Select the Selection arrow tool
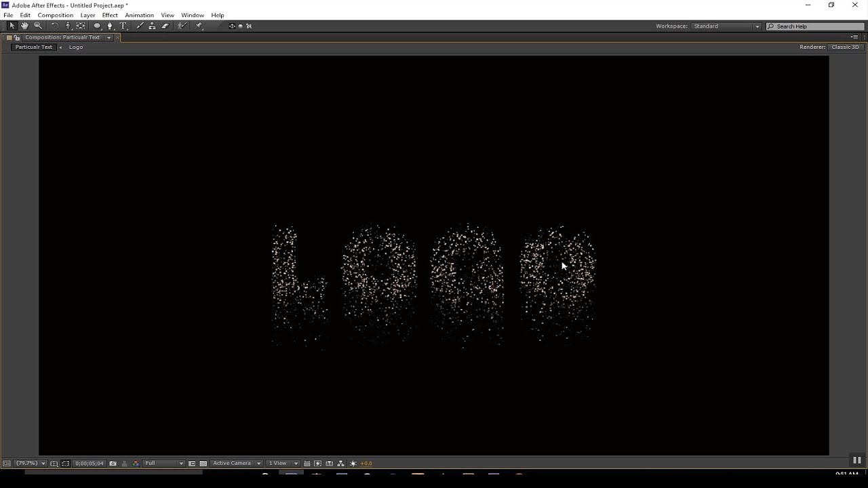This screenshot has height=488, width=868. pos(12,26)
